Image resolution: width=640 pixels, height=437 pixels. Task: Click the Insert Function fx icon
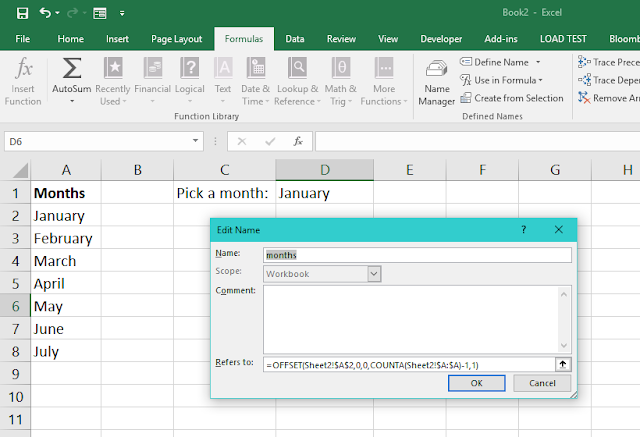click(x=24, y=67)
